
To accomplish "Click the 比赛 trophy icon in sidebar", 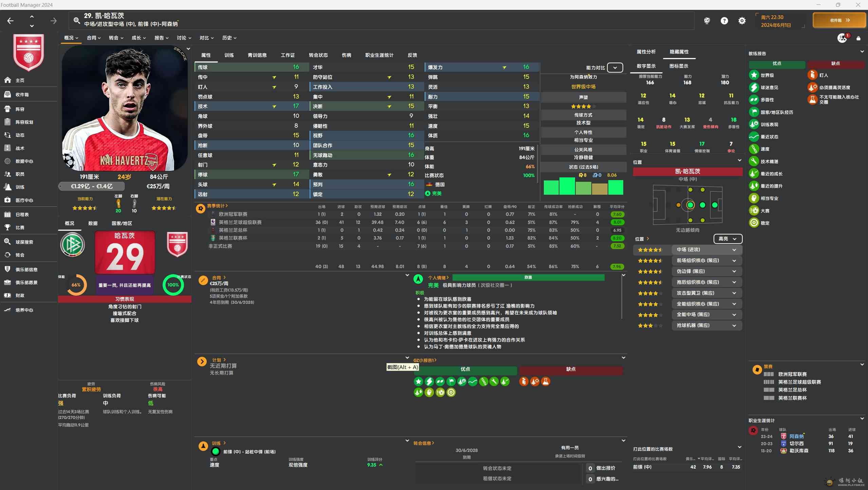I will [x=8, y=227].
